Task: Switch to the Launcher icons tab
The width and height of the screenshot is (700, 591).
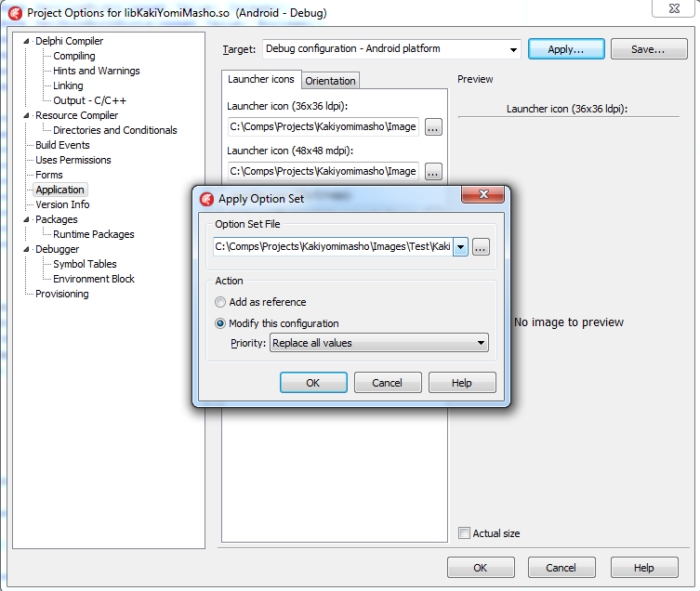Action: (261, 80)
